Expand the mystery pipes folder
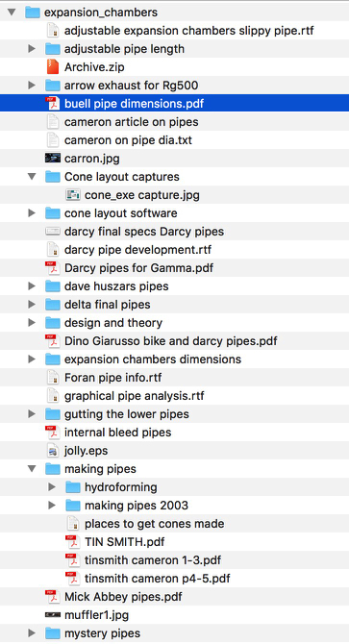349x644 pixels. point(32,632)
